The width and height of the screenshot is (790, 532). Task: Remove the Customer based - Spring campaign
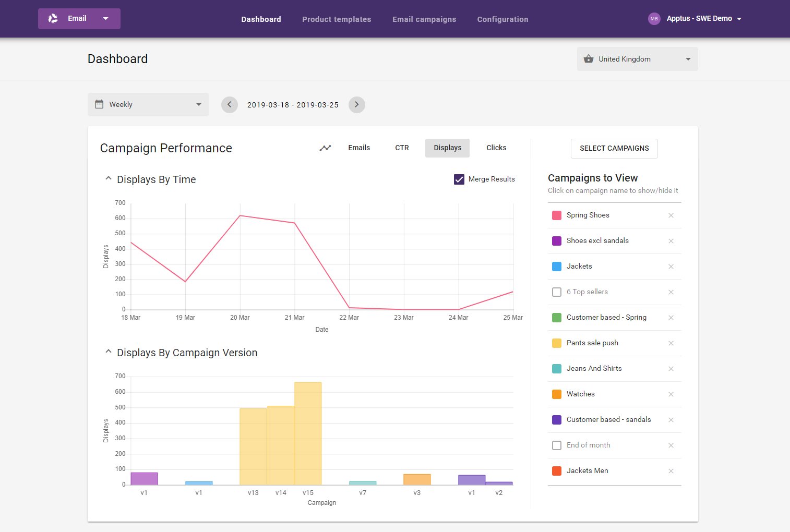click(671, 318)
